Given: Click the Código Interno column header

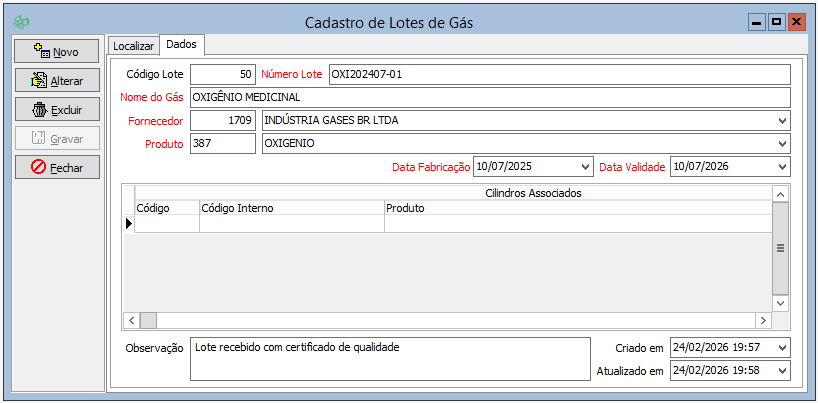Looking at the screenshot, I should 291,209.
